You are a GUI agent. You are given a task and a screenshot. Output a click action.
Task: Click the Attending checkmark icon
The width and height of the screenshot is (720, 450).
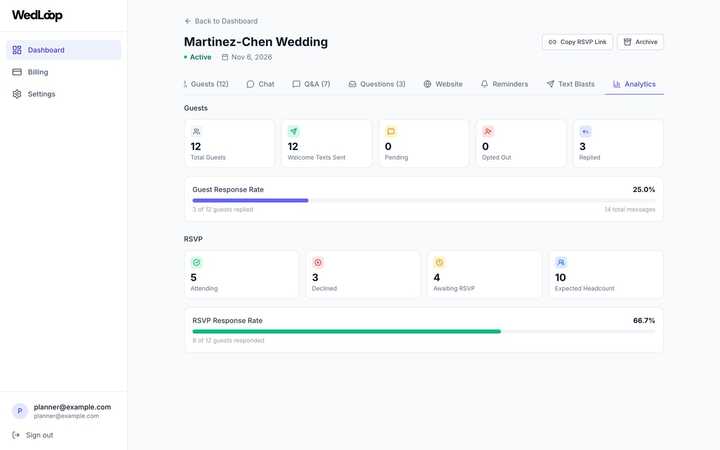pyautogui.click(x=197, y=263)
